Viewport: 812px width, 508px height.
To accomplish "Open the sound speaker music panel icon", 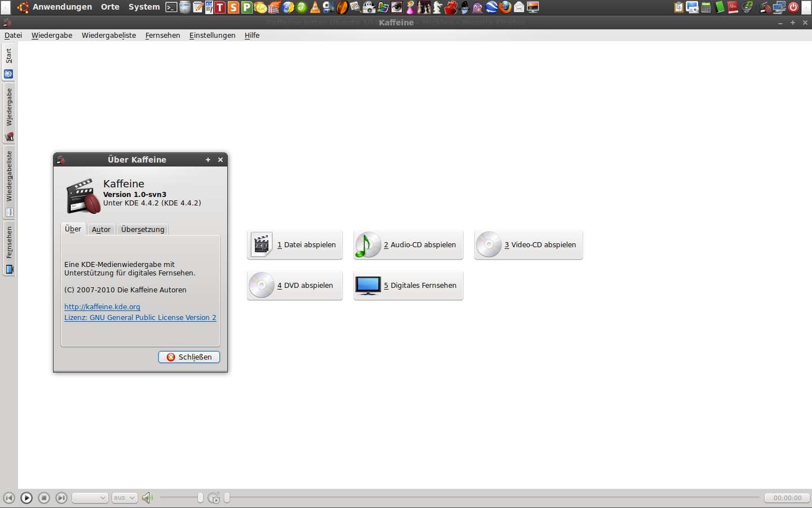I will (747, 7).
